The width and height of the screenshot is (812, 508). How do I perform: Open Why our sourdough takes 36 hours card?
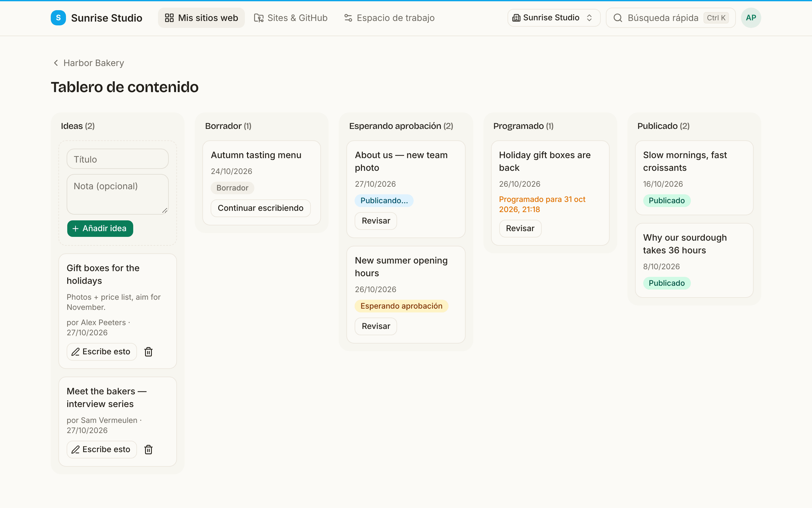pos(694,260)
